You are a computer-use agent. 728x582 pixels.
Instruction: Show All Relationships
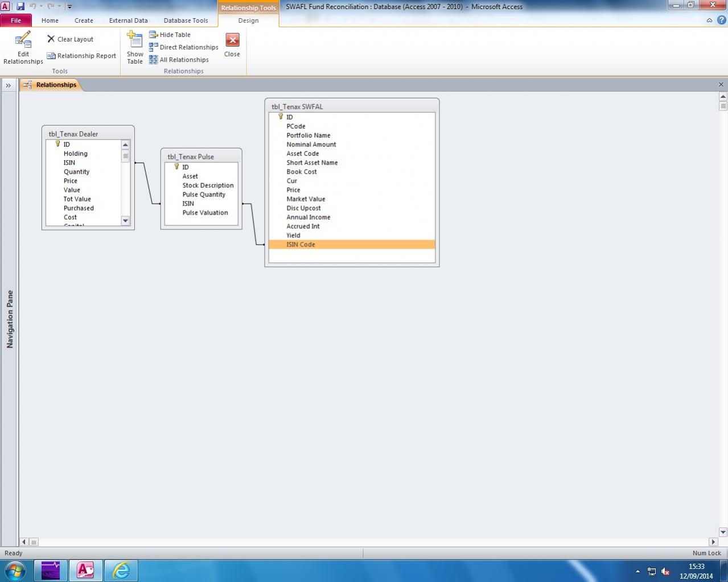point(179,60)
